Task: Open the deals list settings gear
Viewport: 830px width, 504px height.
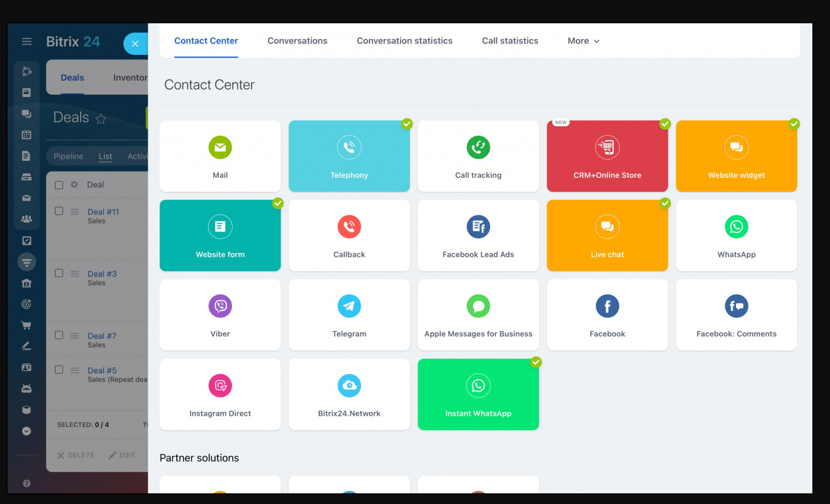Action: click(74, 185)
